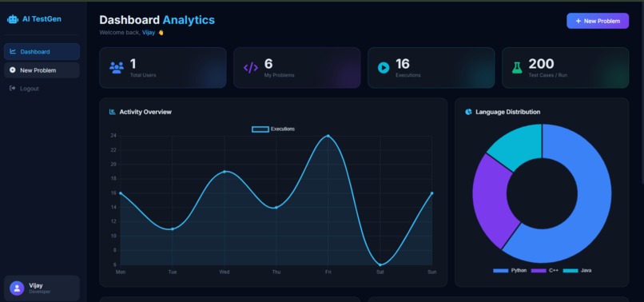Click the Saturday lowest data point
644x302 pixels.
[x=380, y=264]
